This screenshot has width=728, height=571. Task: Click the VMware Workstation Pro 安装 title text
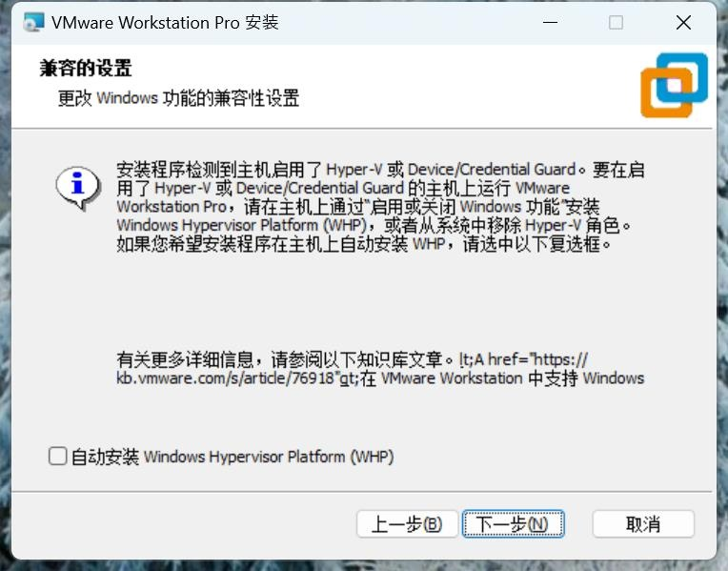click(x=164, y=22)
